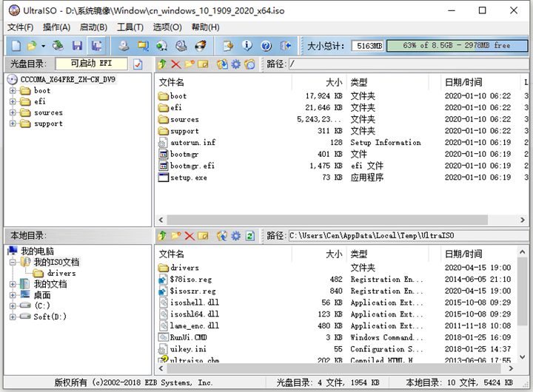533x392 pixels.
Task: Click the Save As toolbar icon
Action: (96, 46)
